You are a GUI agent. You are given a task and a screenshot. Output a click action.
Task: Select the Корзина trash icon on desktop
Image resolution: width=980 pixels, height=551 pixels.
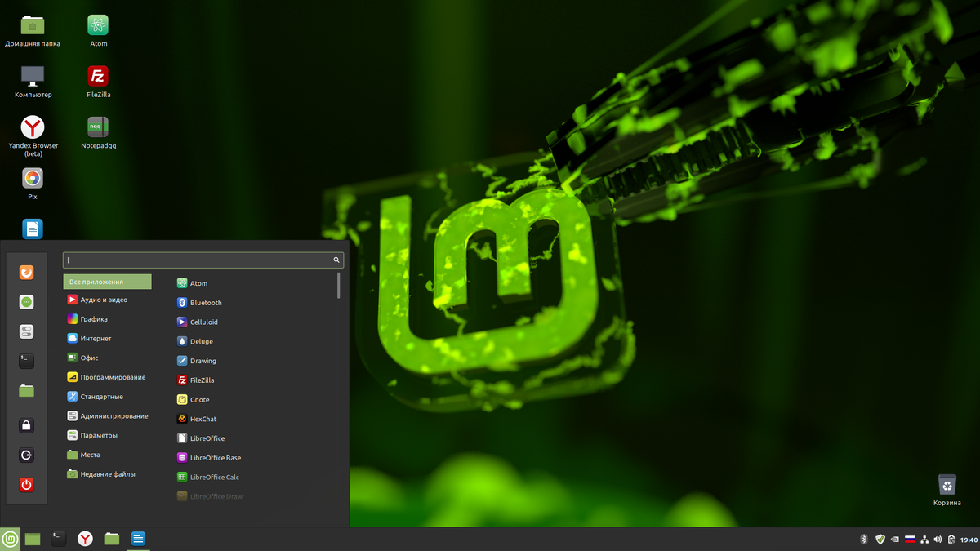coord(947,490)
